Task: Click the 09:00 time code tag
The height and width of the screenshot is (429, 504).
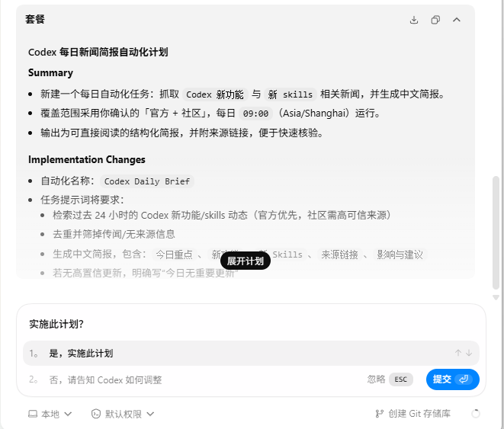Action: [255, 114]
